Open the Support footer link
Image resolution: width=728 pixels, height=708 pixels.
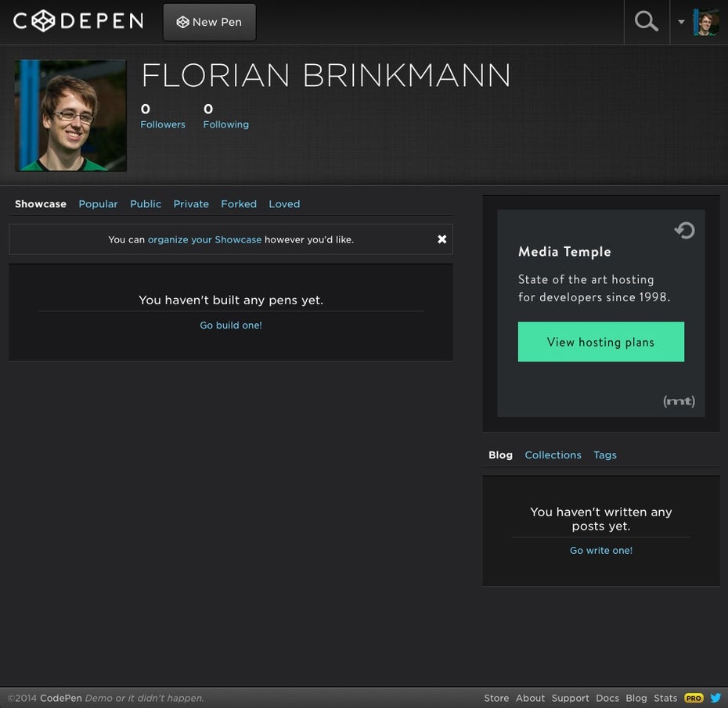(570, 699)
